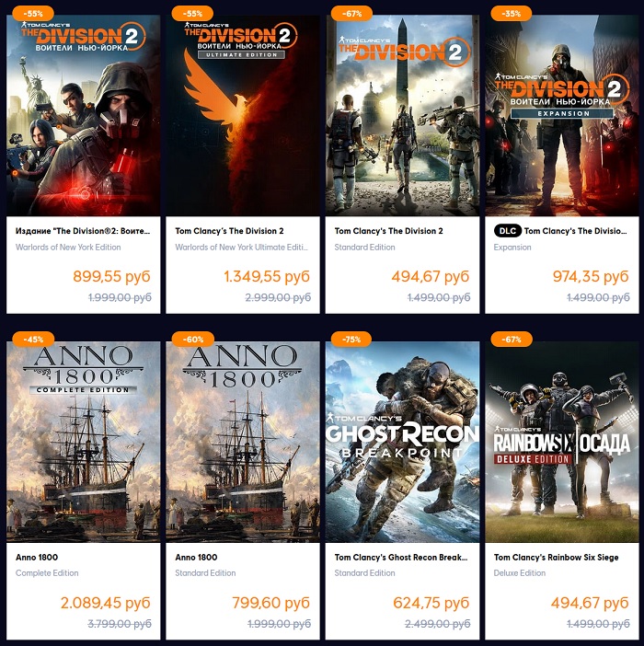Select Anno 1800 Complete Edition cover art
The width and height of the screenshot is (644, 646).
[83, 442]
